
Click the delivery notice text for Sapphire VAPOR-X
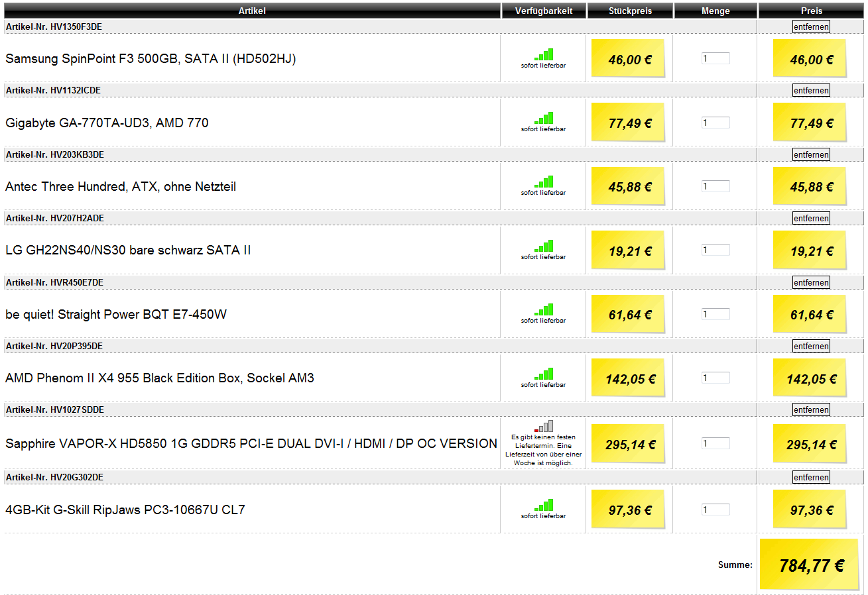click(544, 450)
